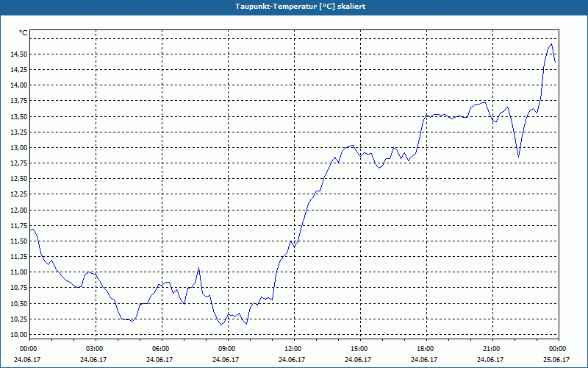Click the 21:00 time label
Screen dimensions: 588x368
(492, 349)
